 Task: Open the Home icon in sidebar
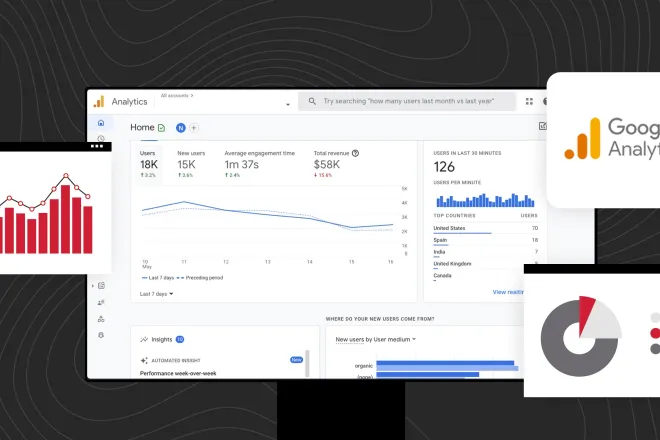pyautogui.click(x=101, y=123)
